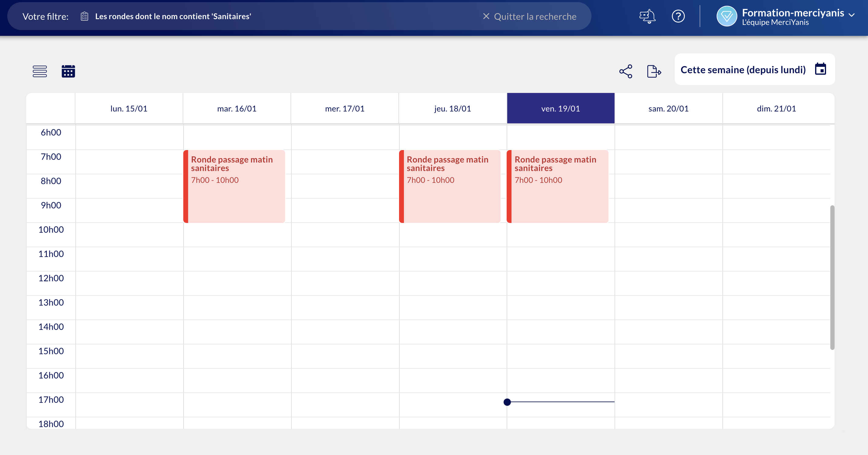Image resolution: width=868 pixels, height=455 pixels.
Task: Open Thursday's Ronde passage matin sanitaires
Action: 450,186
